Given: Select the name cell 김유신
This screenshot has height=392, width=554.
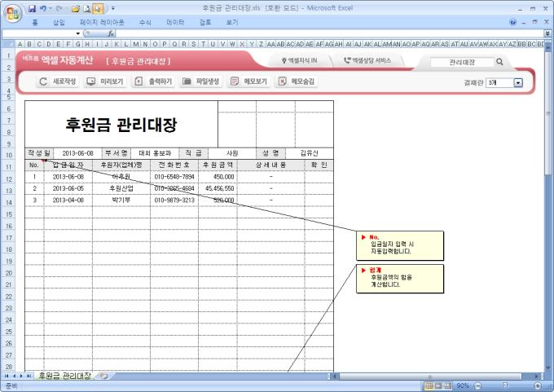Looking at the screenshot, I should click(309, 153).
